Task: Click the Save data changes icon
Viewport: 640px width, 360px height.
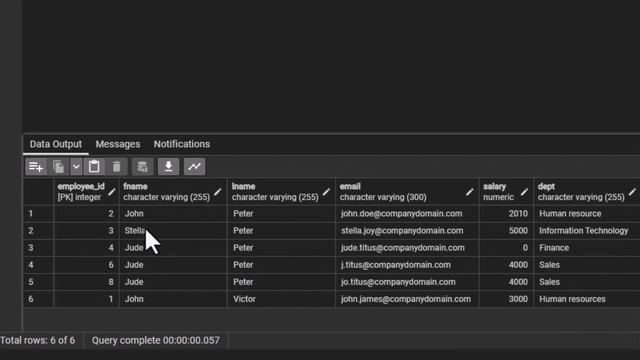Action: 142,167
